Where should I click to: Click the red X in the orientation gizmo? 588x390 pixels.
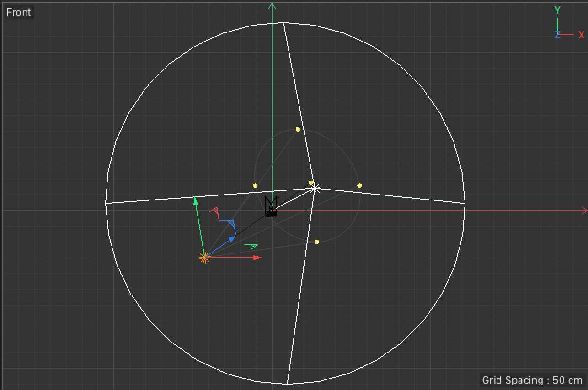(x=581, y=35)
